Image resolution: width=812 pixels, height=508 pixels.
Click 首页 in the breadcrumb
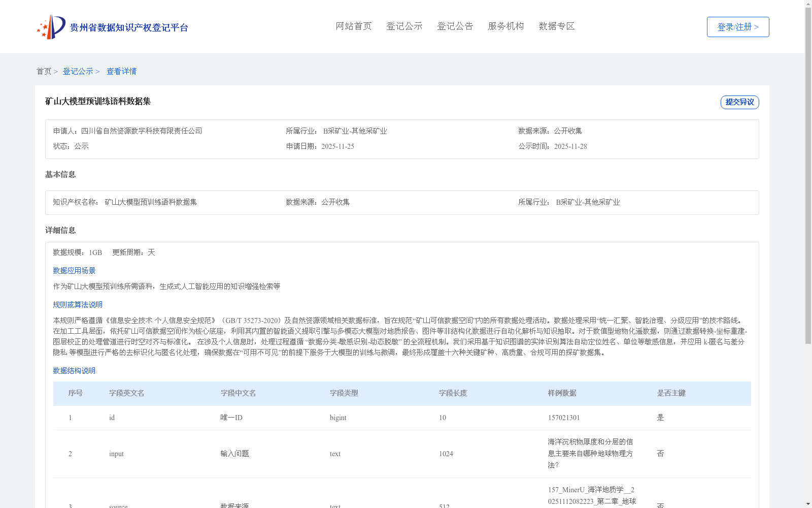[44, 71]
